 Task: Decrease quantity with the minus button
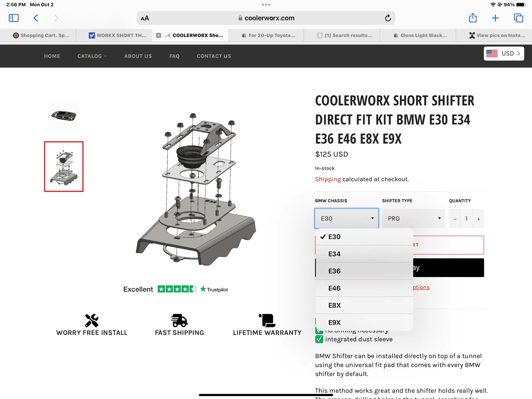(454, 219)
